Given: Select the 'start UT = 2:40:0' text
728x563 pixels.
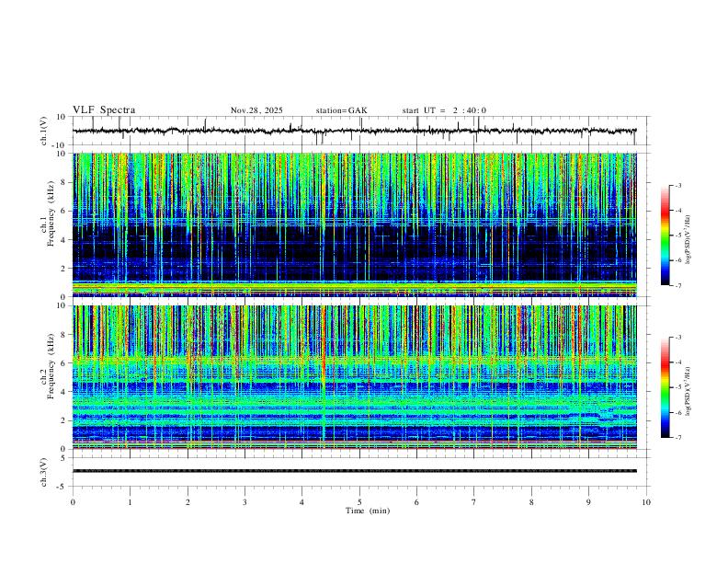Looking at the screenshot, I should point(444,110).
